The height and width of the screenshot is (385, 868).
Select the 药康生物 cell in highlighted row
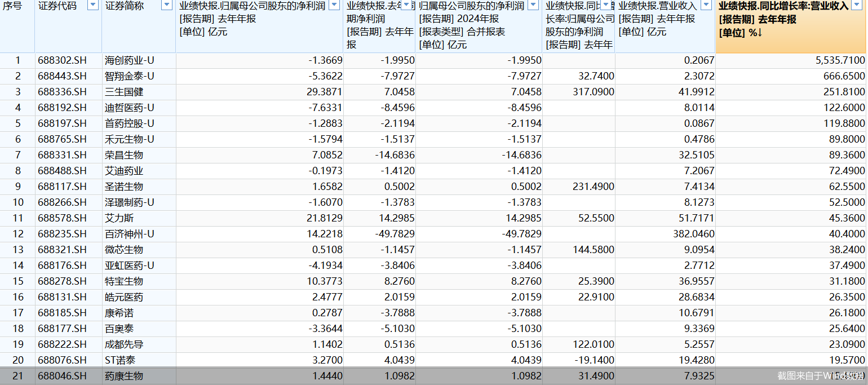click(124, 376)
